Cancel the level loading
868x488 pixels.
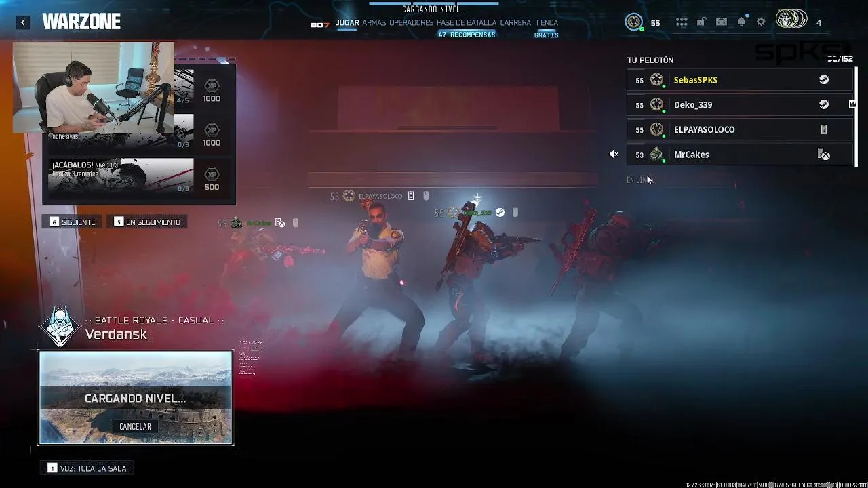pos(135,426)
